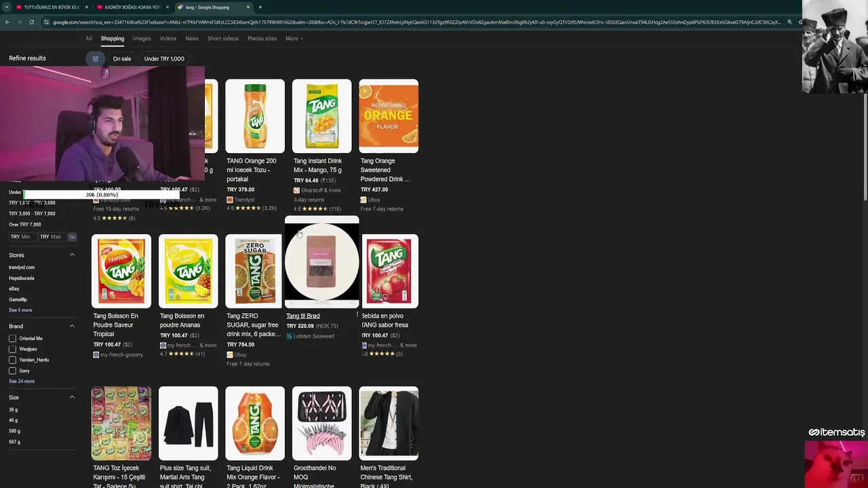Expand the More search options dropdown

pyautogui.click(x=294, y=39)
